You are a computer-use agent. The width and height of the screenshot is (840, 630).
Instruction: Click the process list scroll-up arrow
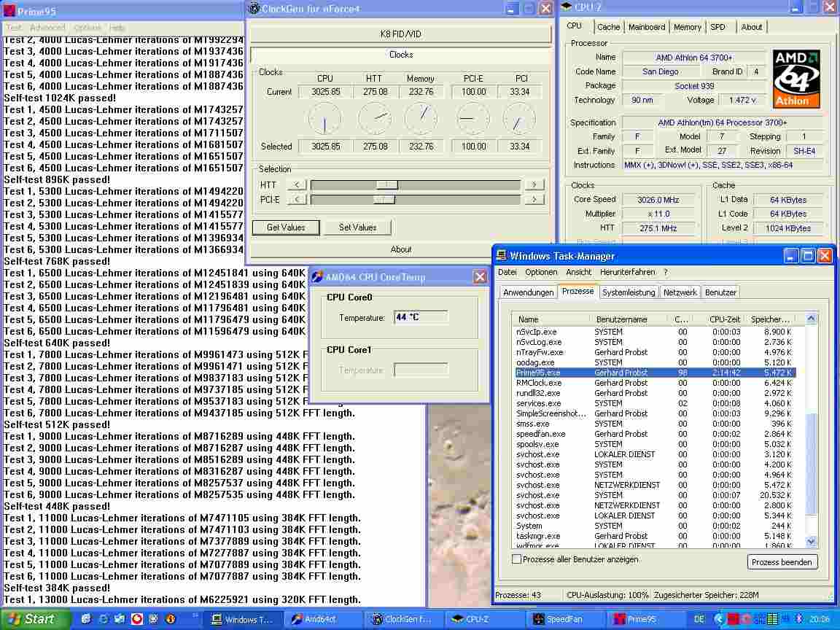click(811, 319)
